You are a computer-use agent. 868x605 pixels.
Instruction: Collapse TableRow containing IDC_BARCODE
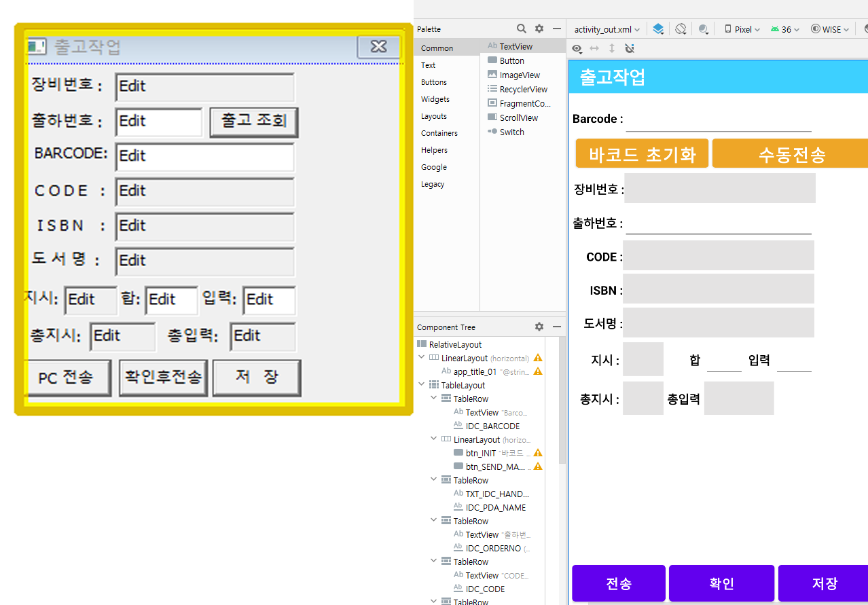[434, 399]
